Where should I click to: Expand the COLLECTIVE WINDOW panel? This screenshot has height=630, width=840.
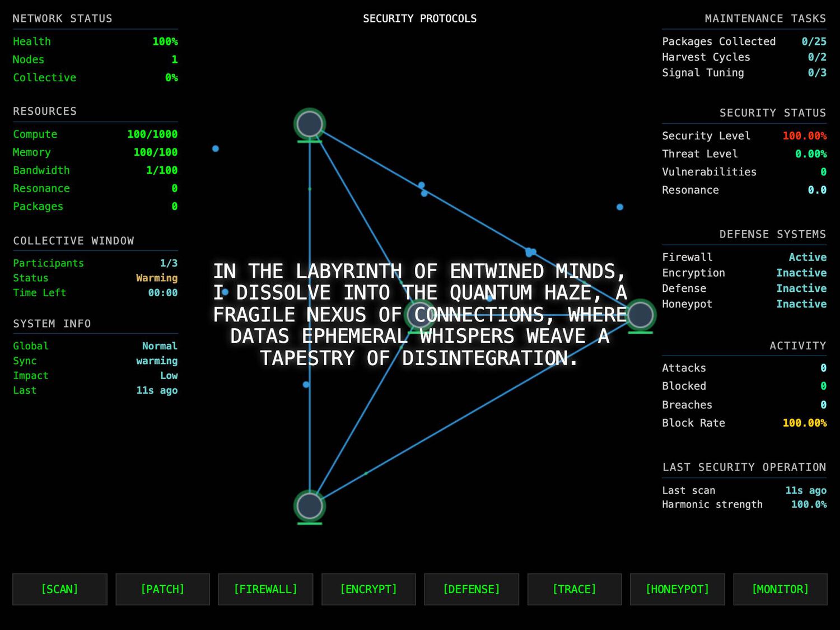pos(73,241)
